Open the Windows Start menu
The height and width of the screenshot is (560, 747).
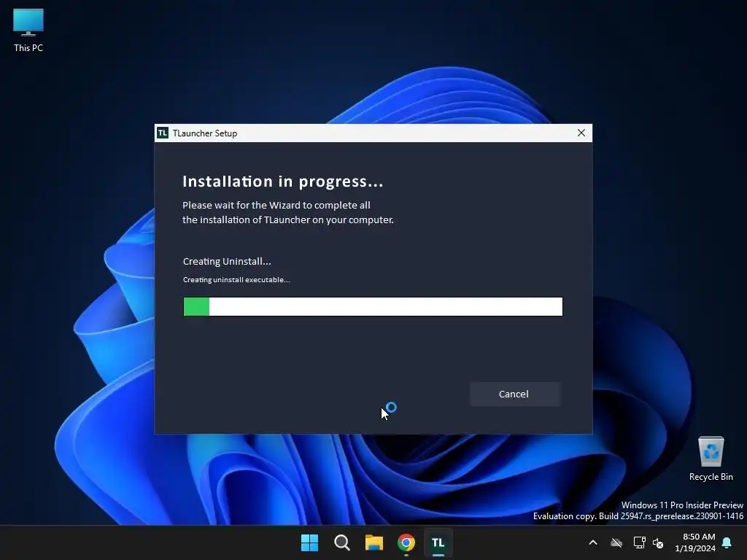pos(309,542)
